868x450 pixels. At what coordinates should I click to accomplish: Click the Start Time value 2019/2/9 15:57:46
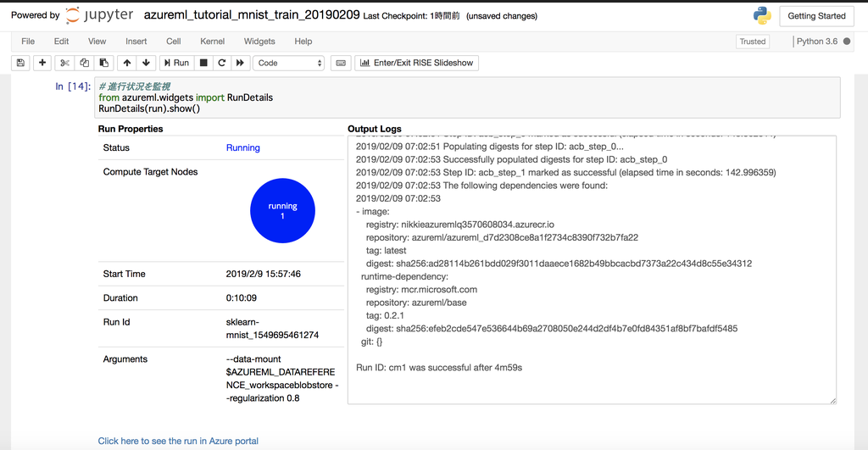click(263, 274)
